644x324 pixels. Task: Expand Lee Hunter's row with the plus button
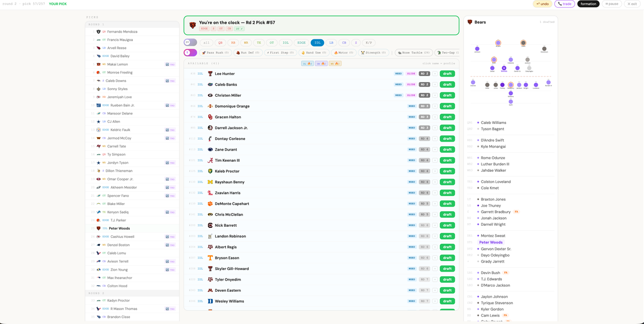coord(435,74)
